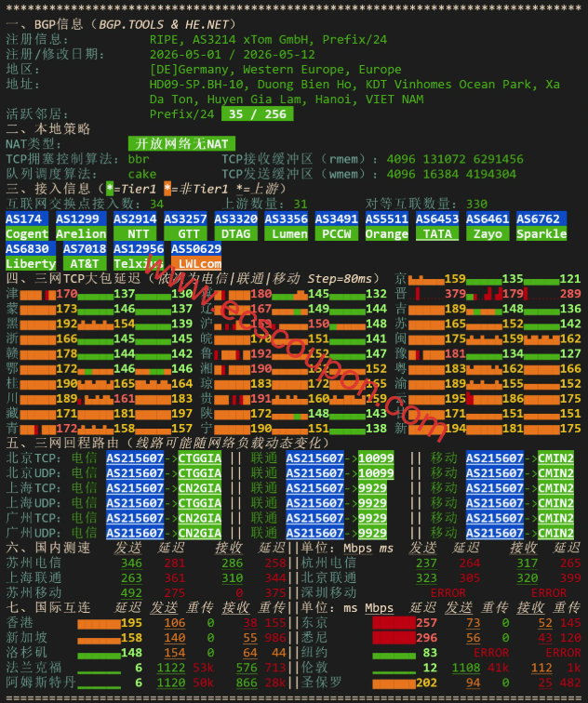Click the 苏州电信 send speed '346'
The image size is (588, 703).
pyautogui.click(x=131, y=564)
